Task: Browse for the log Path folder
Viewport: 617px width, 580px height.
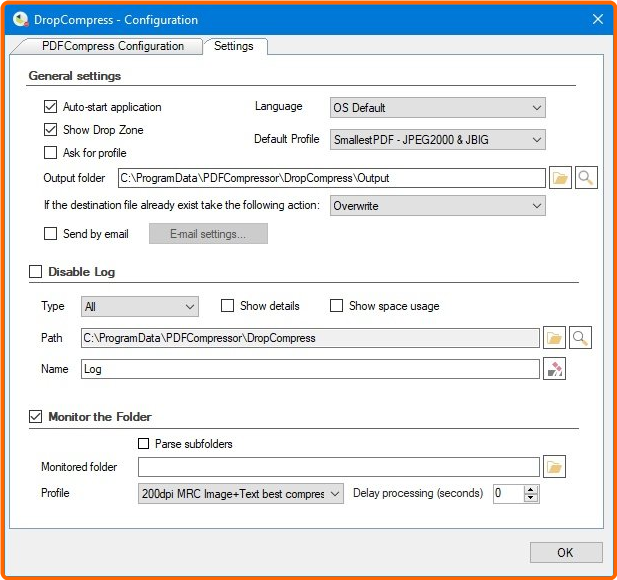Action: [554, 338]
